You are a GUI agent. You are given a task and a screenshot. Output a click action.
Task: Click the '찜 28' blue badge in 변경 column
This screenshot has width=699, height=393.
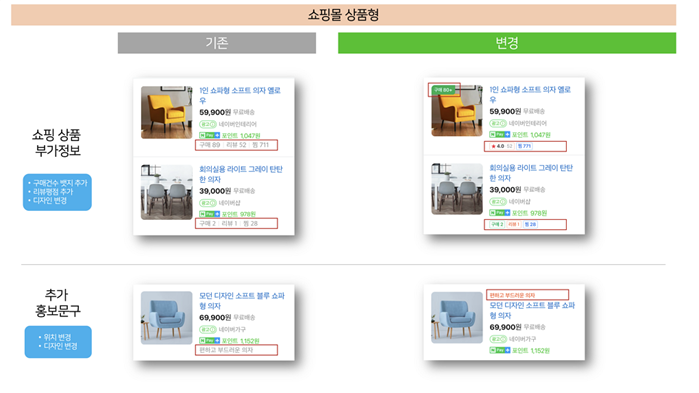point(530,224)
